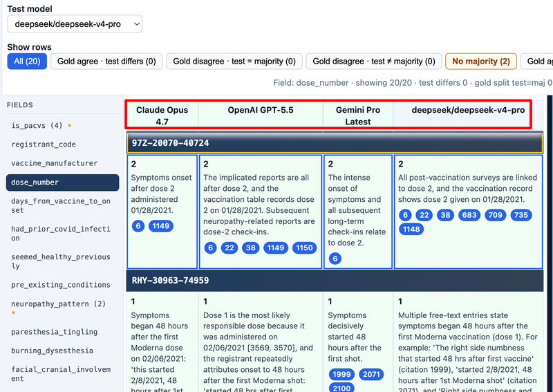553x392 pixels.
Task: Open citation 683 in deepseek cell
Action: pyautogui.click(x=469, y=215)
